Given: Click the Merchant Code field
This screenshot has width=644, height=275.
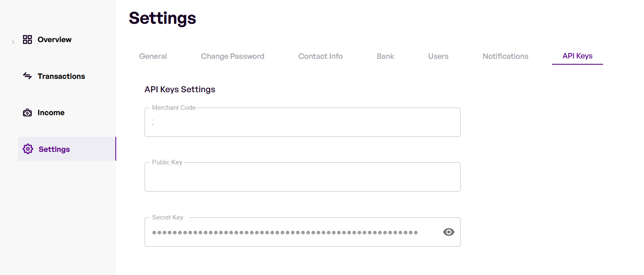Looking at the screenshot, I should [302, 123].
